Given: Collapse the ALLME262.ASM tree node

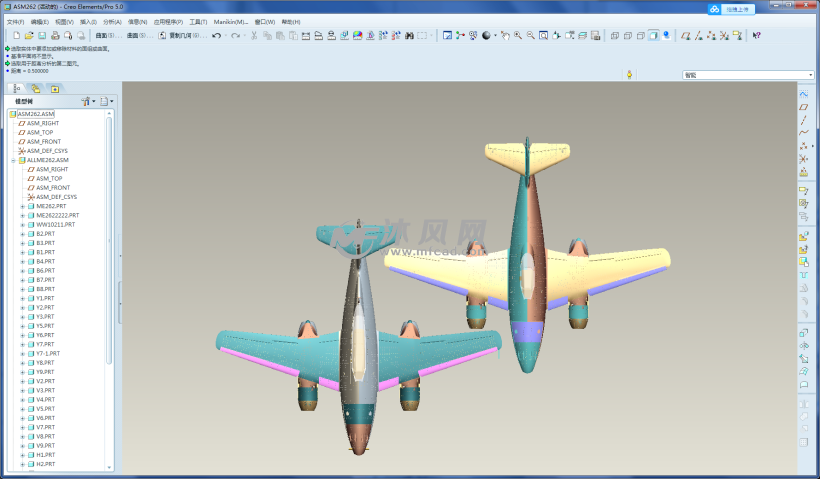Looking at the screenshot, I should 13,160.
